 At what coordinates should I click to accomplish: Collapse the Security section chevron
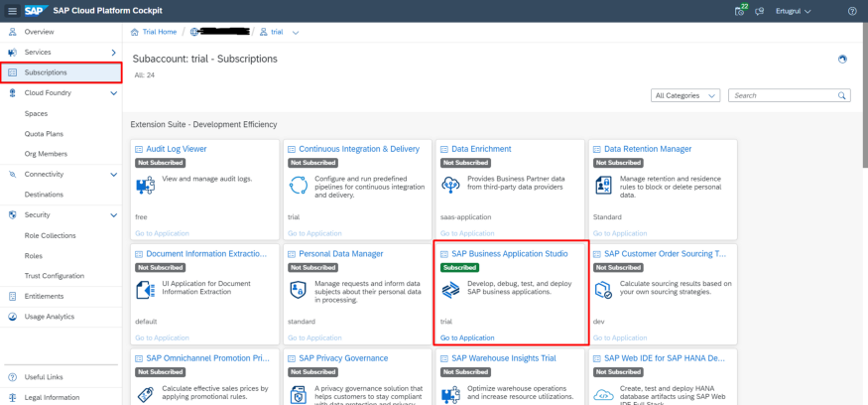pyautogui.click(x=113, y=215)
